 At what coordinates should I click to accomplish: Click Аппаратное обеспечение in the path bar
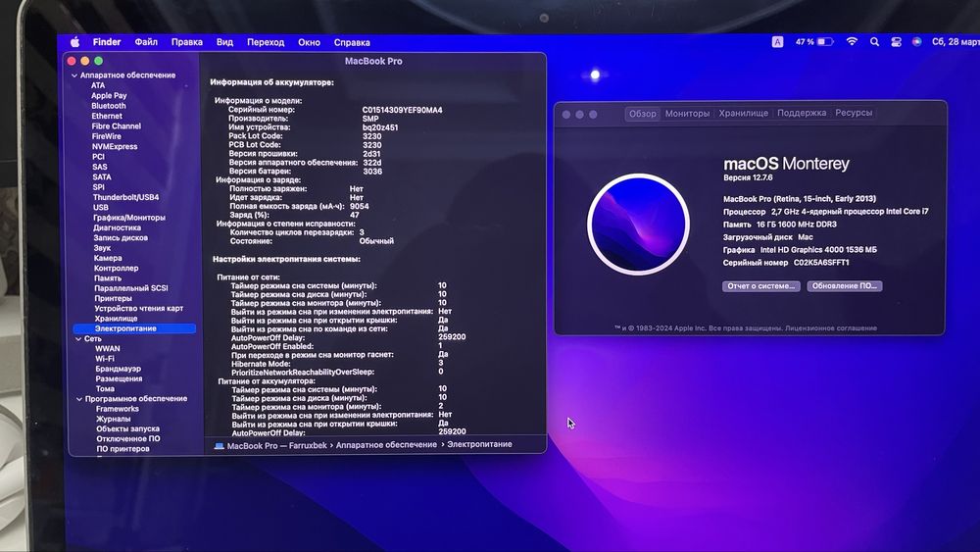(x=386, y=444)
